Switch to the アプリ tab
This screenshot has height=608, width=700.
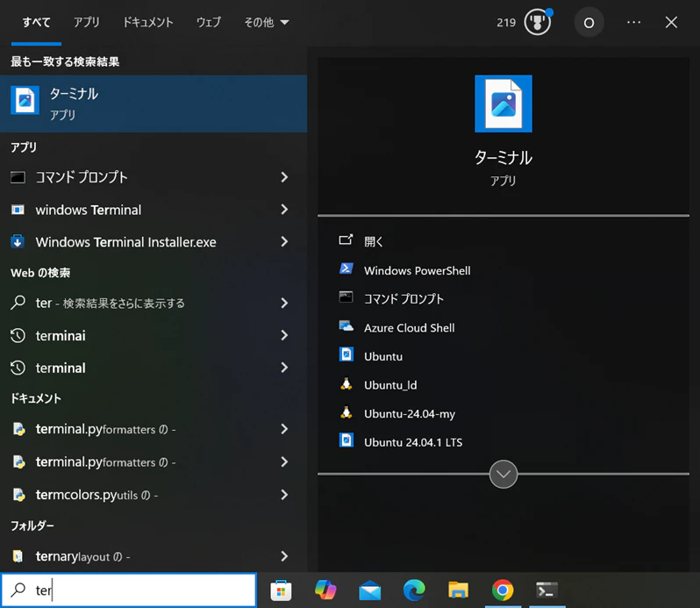point(87,22)
